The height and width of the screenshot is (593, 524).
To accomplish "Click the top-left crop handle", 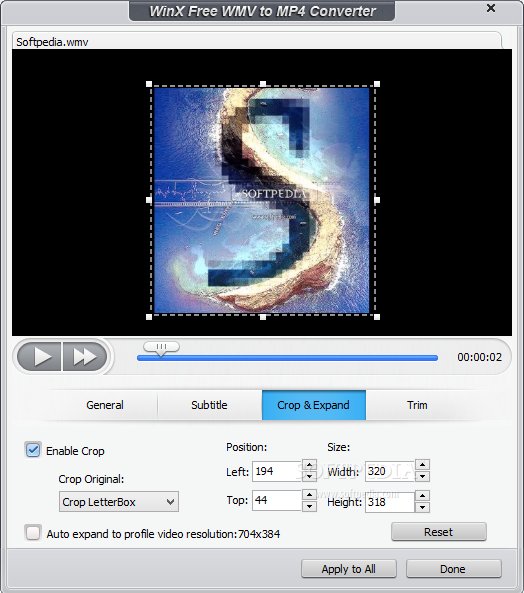I will pos(149,84).
